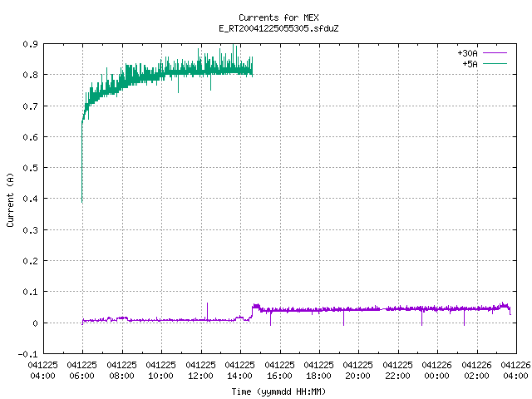Click the 0.3 y-axis tick label
Image resolution: width=532 pixels, height=399 pixels.
[30, 230]
